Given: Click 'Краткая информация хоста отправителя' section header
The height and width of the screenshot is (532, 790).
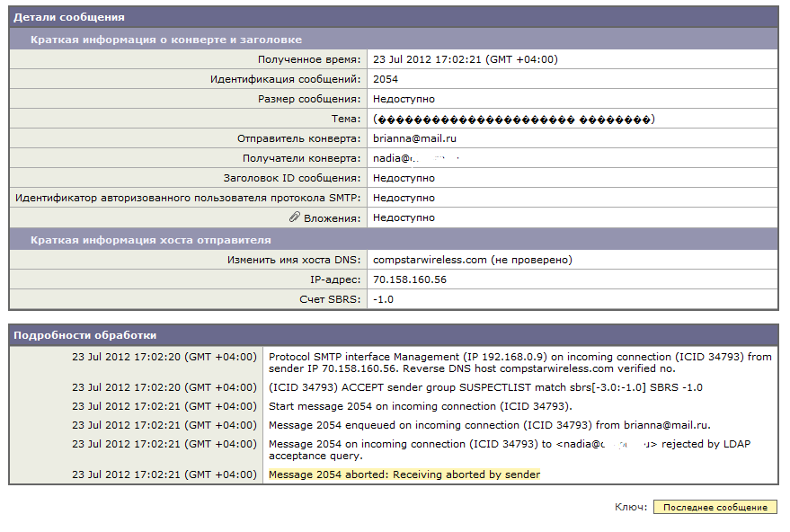Looking at the screenshot, I should 394,240.
